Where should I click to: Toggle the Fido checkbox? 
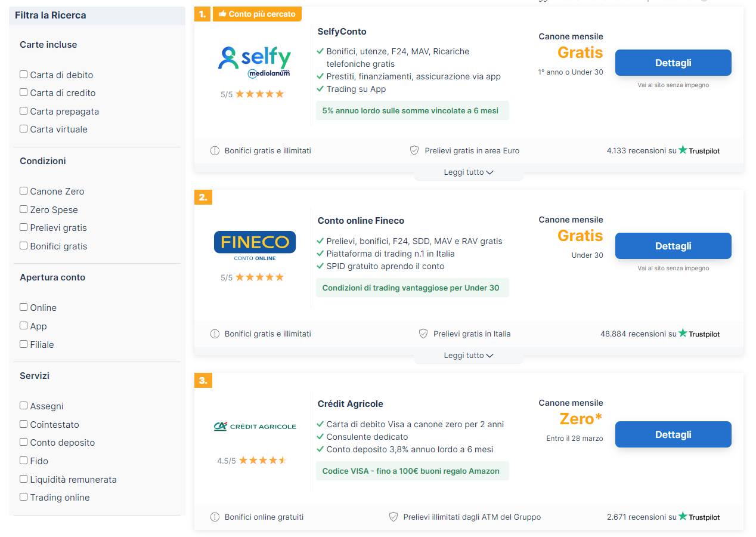coord(24,461)
